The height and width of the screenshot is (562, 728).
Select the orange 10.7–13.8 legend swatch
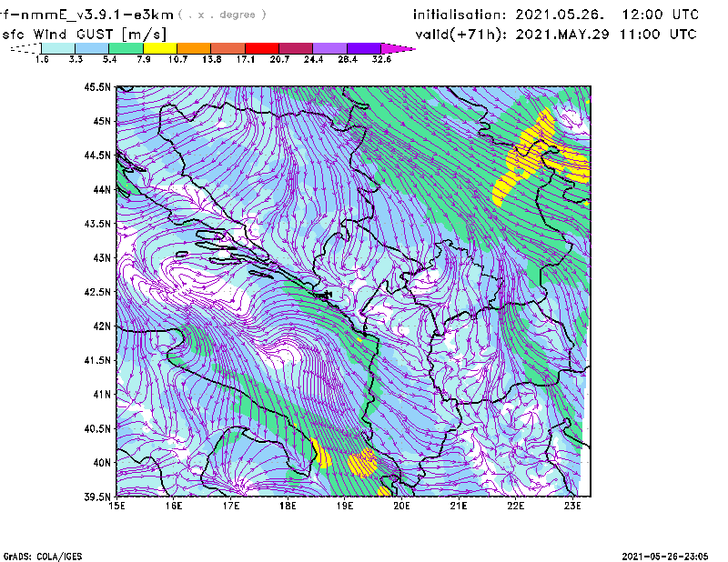tap(194, 48)
